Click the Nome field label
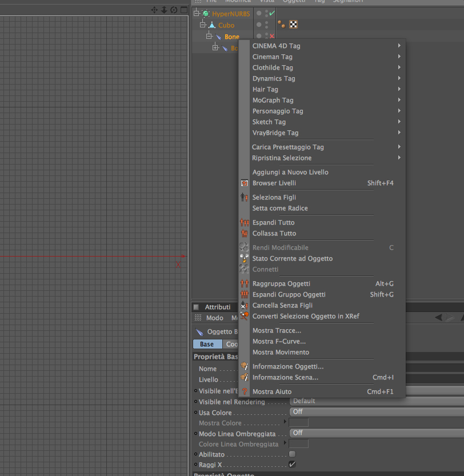 pos(207,369)
